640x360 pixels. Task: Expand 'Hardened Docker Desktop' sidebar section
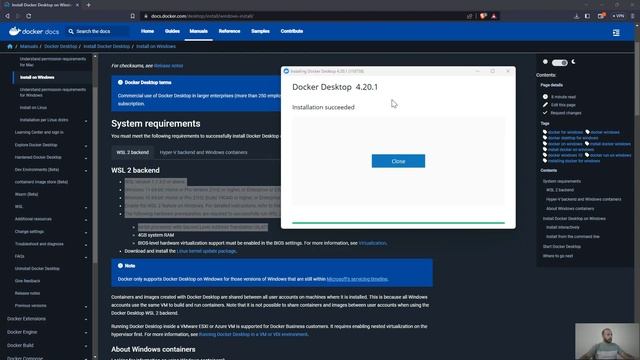pyautogui.click(x=86, y=158)
